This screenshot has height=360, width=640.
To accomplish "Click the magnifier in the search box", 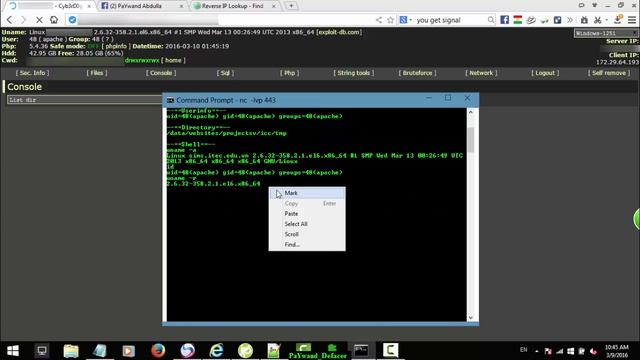I will (491, 20).
